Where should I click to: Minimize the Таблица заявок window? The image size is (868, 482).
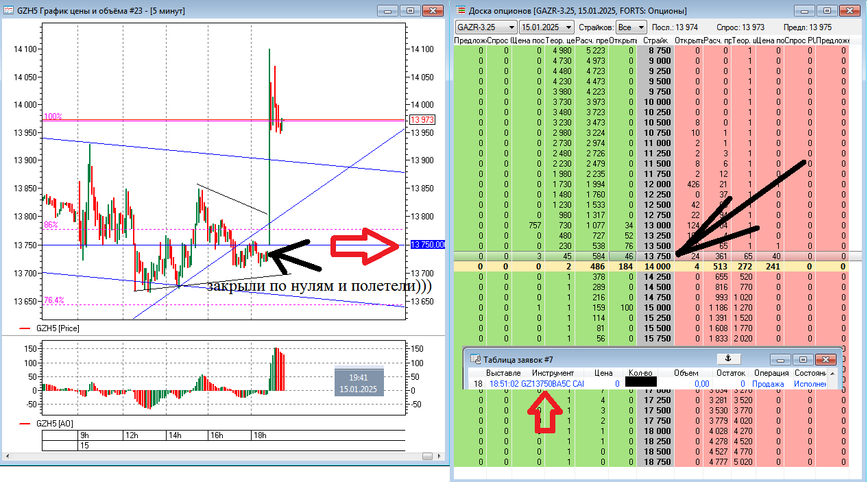tap(780, 359)
